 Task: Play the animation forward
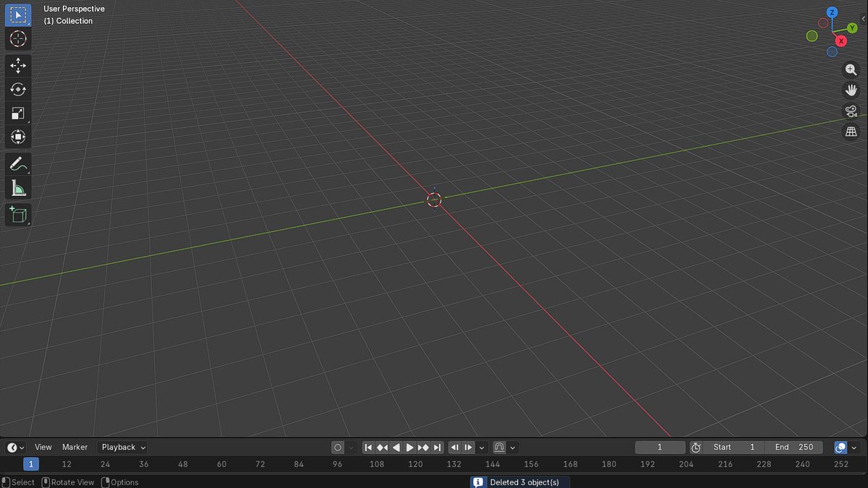click(x=409, y=448)
